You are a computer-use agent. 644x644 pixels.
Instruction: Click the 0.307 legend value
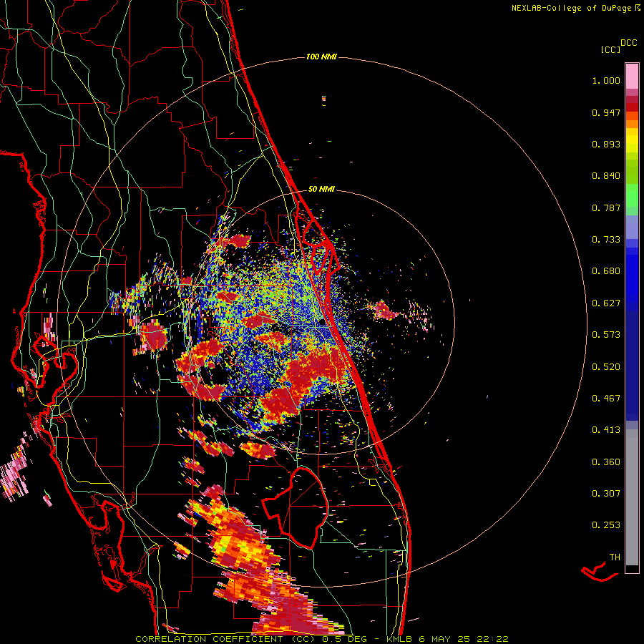606,494
